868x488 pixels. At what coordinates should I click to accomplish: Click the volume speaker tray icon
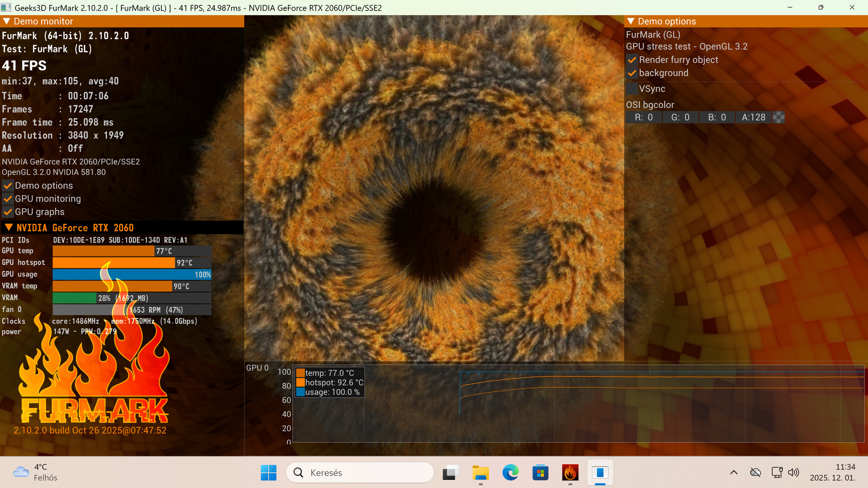click(x=793, y=472)
